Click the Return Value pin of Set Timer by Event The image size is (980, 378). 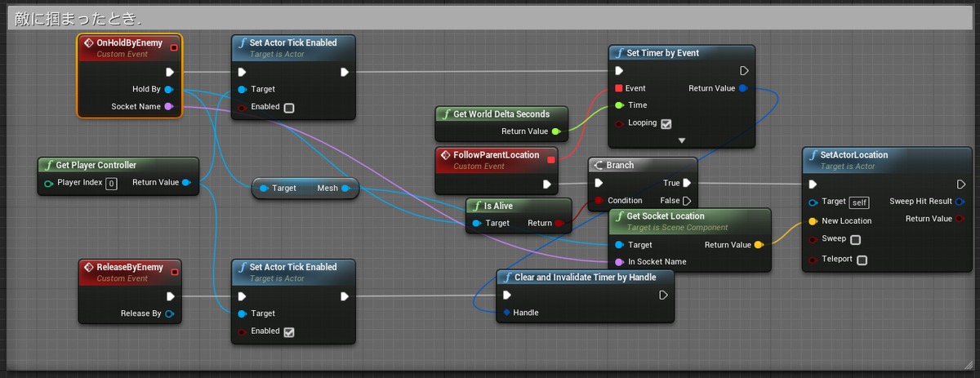click(x=742, y=88)
